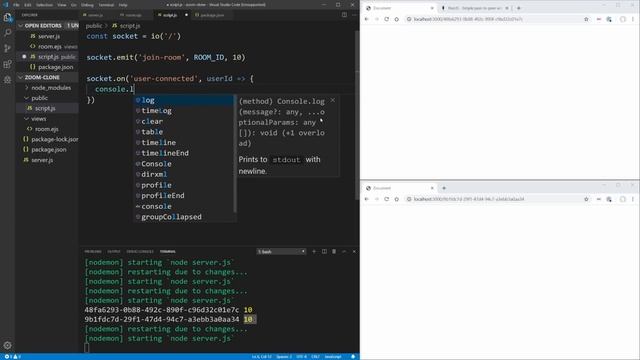This screenshot has width=640, height=360.
Task: Open Chrome menu in bottom browser window
Action: pos(633,199)
